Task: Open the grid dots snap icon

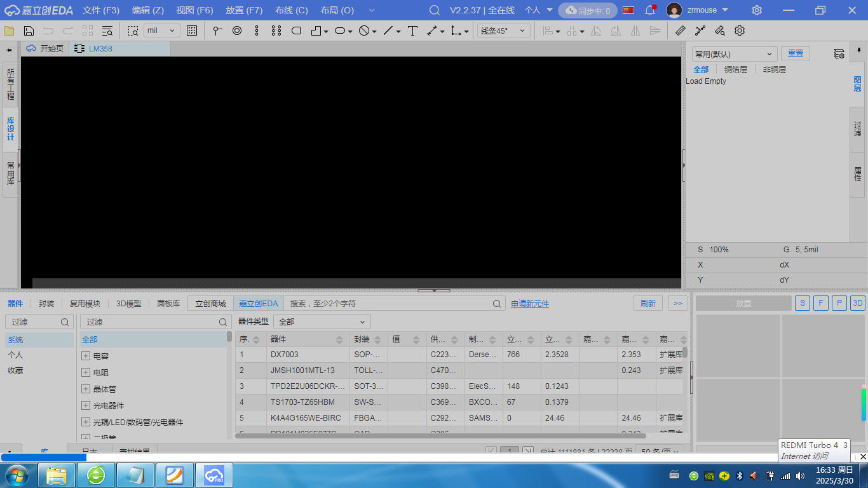Action: [x=192, y=30]
